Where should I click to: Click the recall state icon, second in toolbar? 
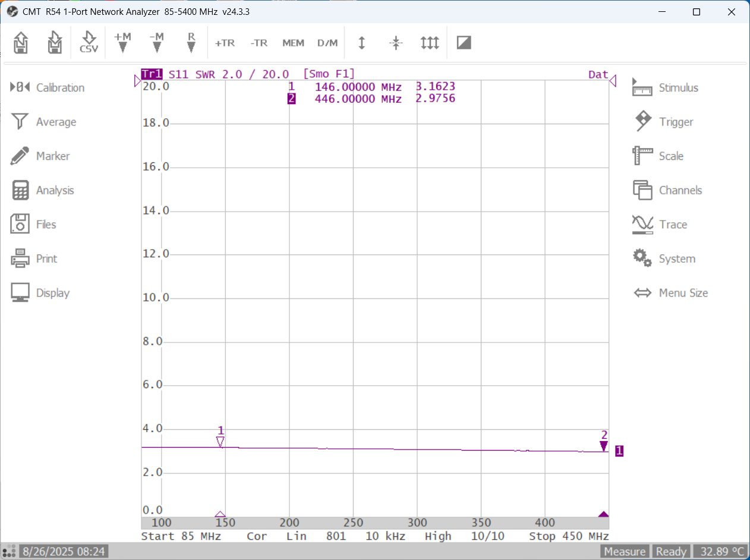[x=55, y=43]
